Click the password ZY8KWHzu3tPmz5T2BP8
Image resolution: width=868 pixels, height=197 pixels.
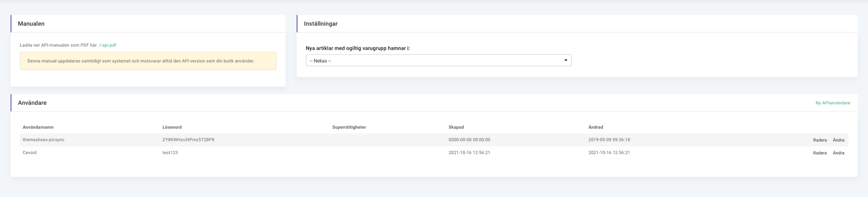pos(188,140)
